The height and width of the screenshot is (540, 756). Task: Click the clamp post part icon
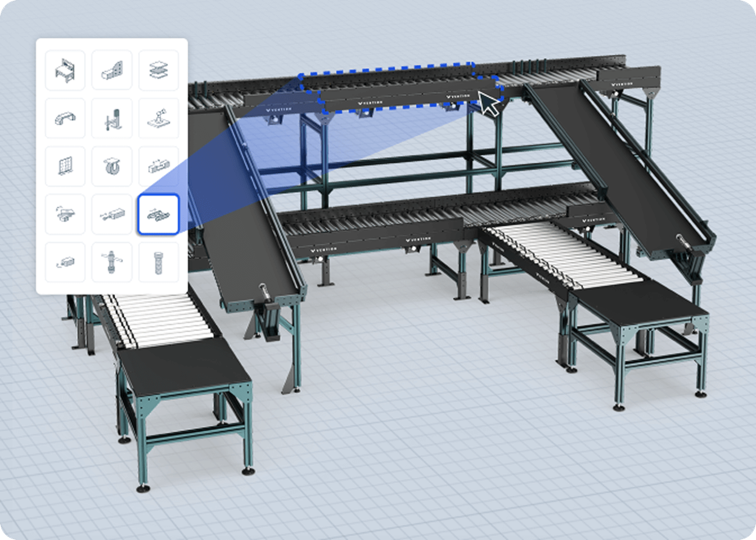pos(111,119)
